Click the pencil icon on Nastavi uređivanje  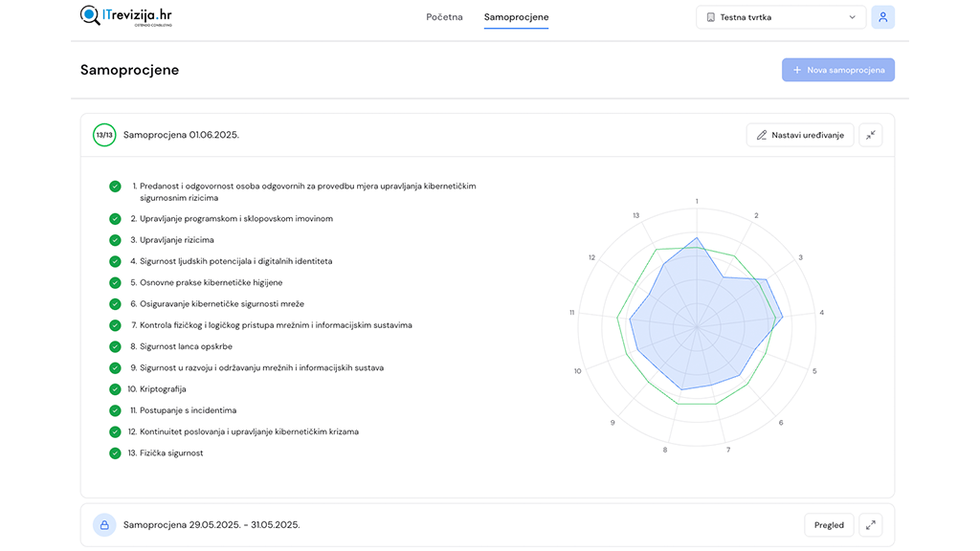click(763, 134)
